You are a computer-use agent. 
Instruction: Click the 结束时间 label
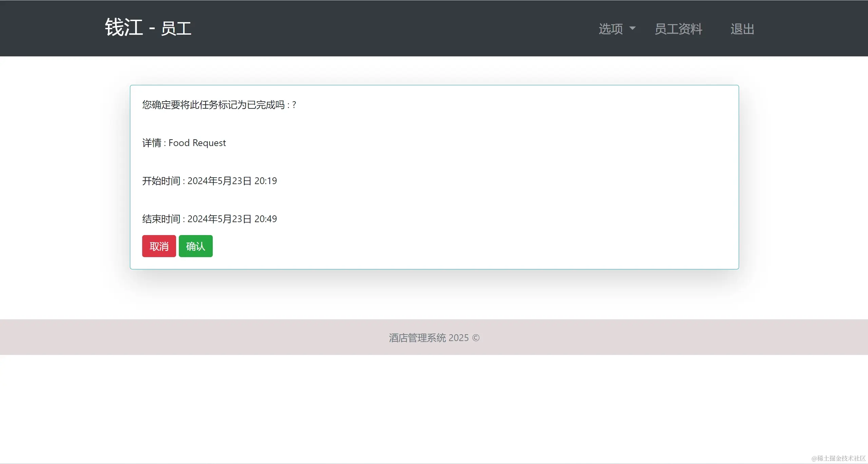(161, 219)
